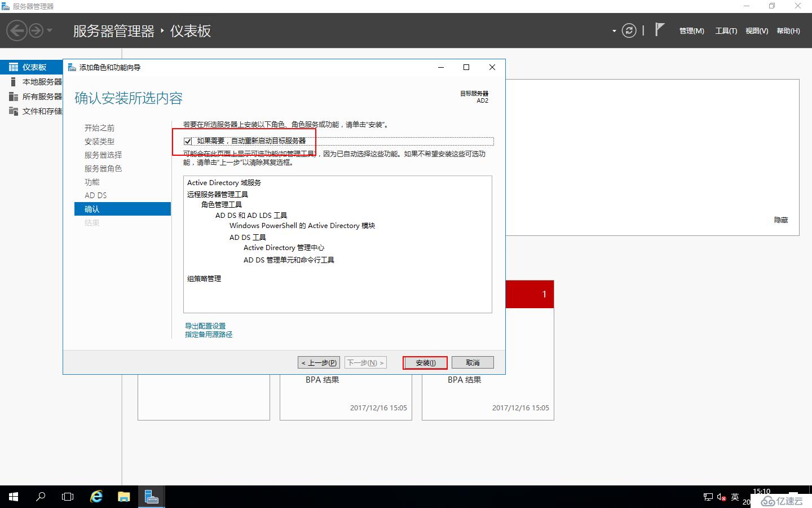Go to the 开始之前 wizard step

99,128
